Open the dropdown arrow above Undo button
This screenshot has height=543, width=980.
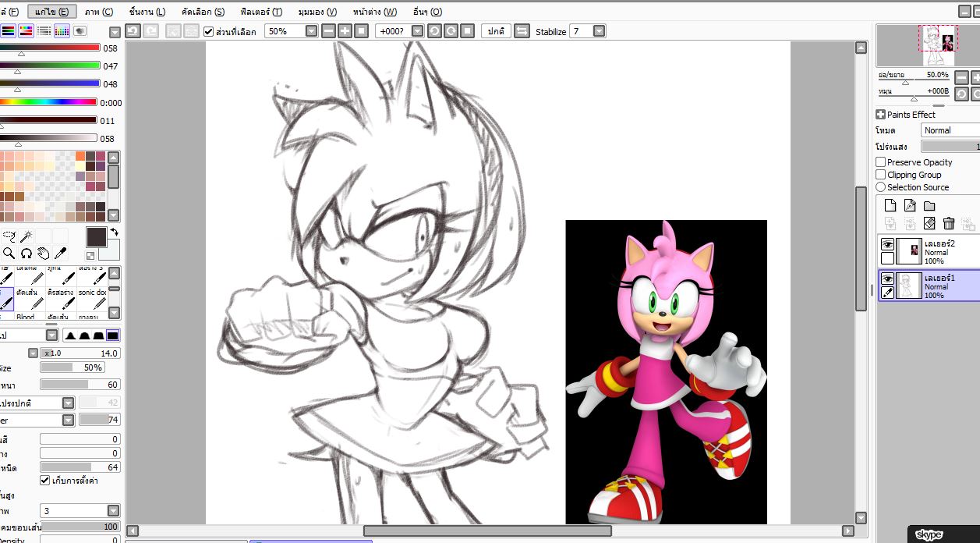tap(115, 31)
